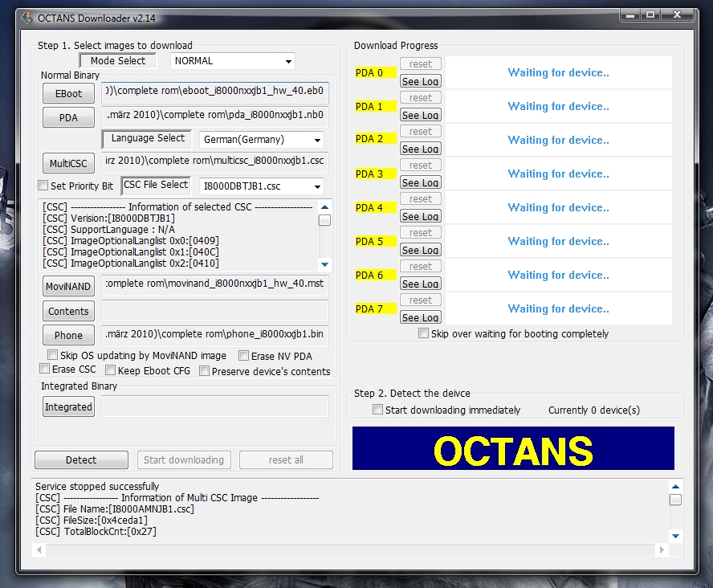Click reset for PDA 3
This screenshot has height=588, width=713.
(421, 165)
